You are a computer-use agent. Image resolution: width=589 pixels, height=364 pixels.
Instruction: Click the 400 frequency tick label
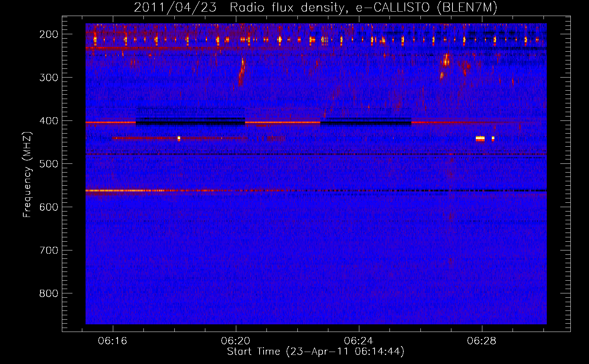[x=49, y=121]
